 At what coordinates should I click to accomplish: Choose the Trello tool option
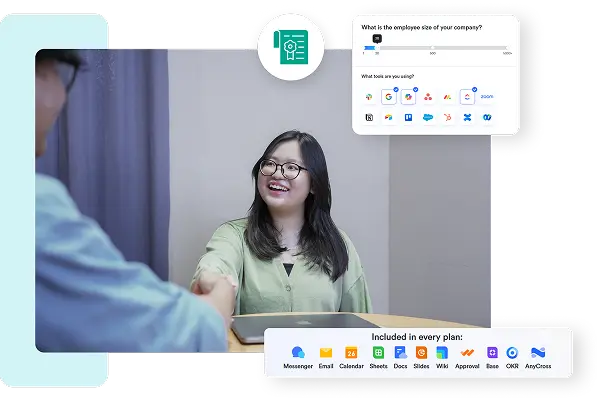408,118
